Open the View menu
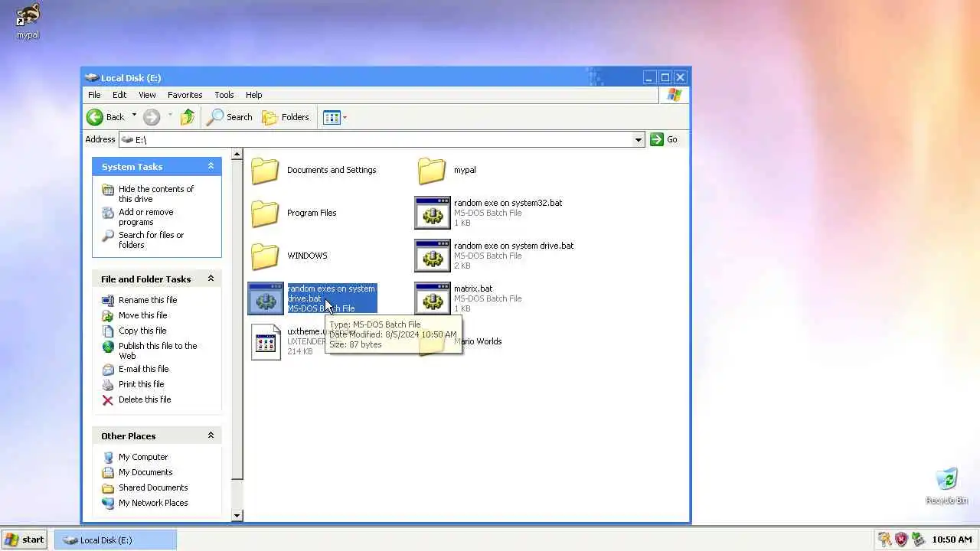 pyautogui.click(x=147, y=95)
